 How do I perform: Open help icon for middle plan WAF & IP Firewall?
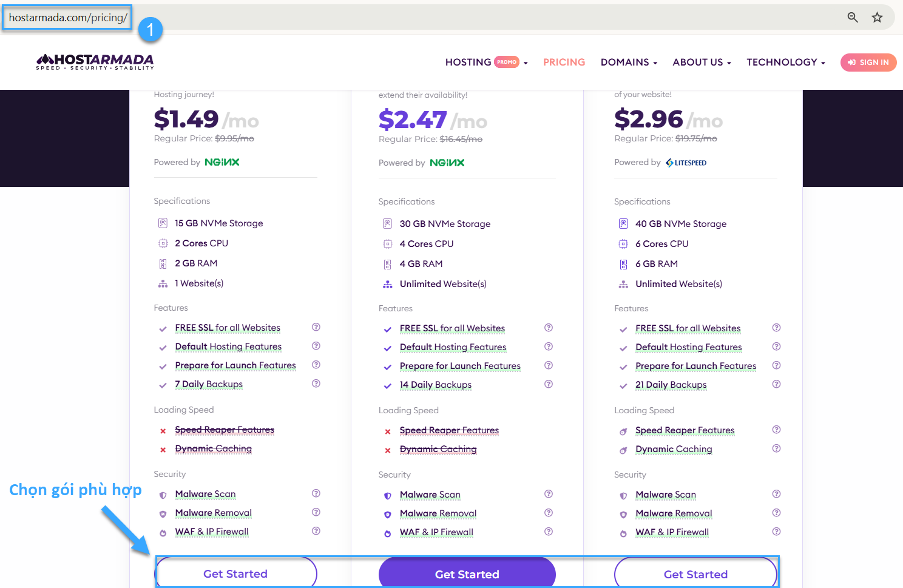tap(549, 532)
